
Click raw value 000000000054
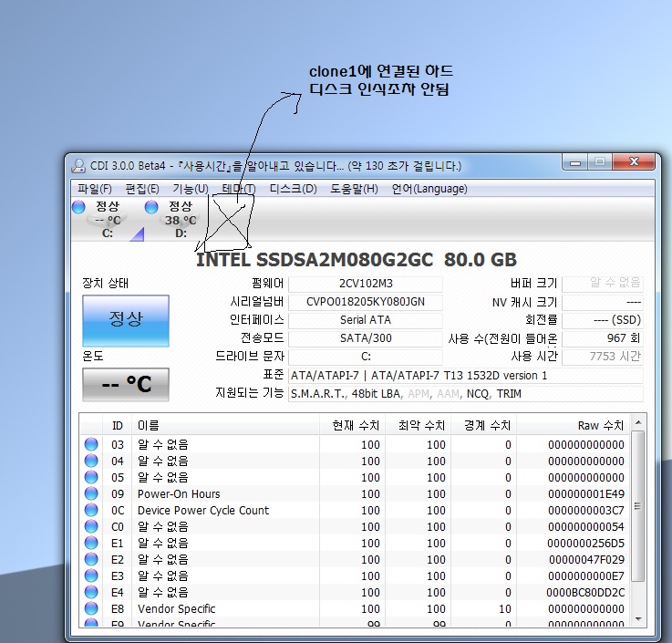pyautogui.click(x=586, y=526)
